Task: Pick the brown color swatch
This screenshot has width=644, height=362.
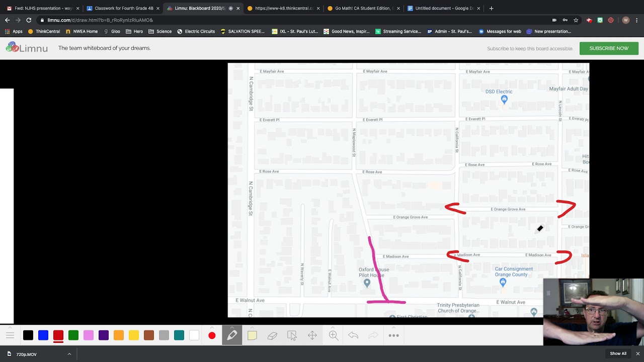Action: click(149, 335)
